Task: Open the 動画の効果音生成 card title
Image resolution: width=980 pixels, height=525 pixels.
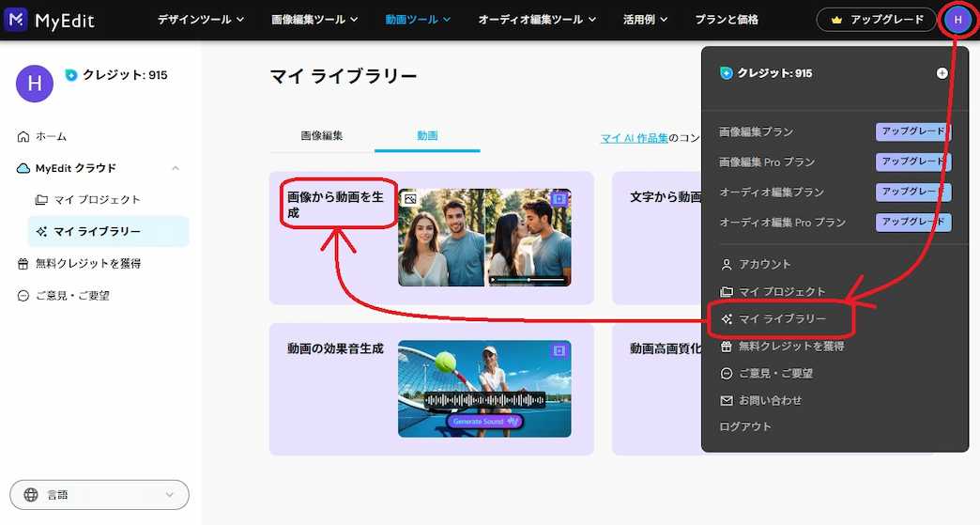Action: 335,348
